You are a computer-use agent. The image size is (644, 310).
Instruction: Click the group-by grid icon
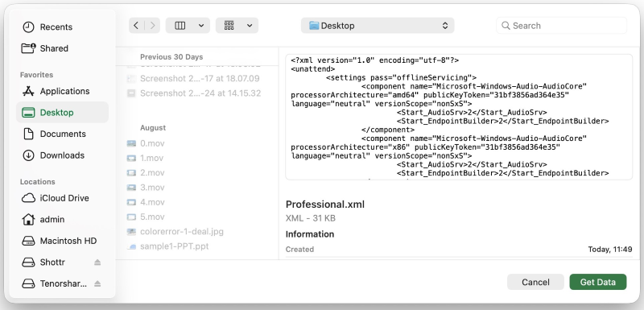pyautogui.click(x=229, y=26)
